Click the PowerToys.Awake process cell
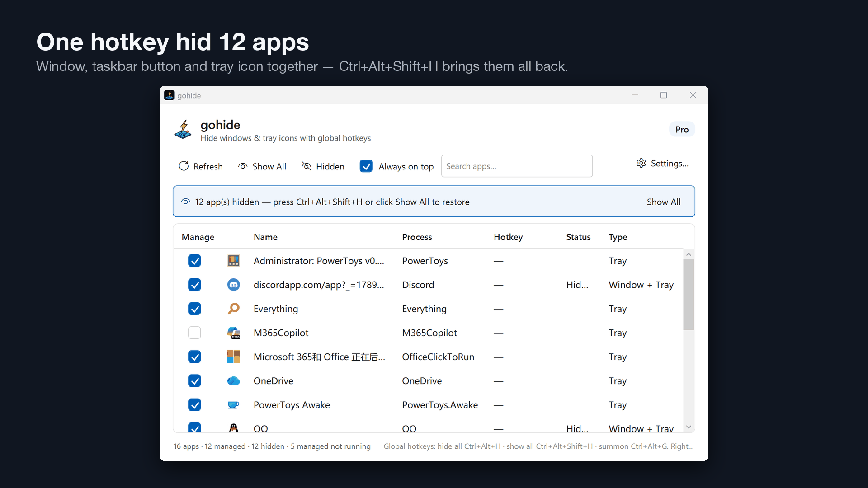 440,405
